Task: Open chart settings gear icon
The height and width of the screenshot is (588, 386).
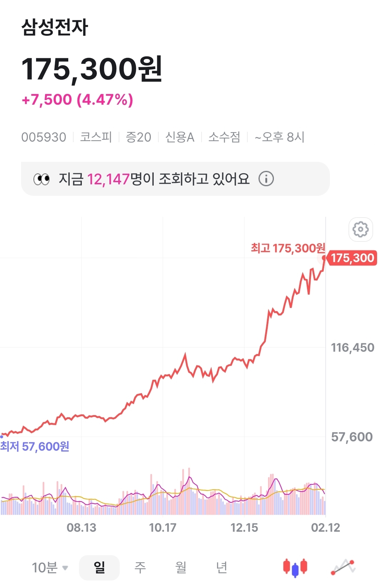Action: pos(361,229)
